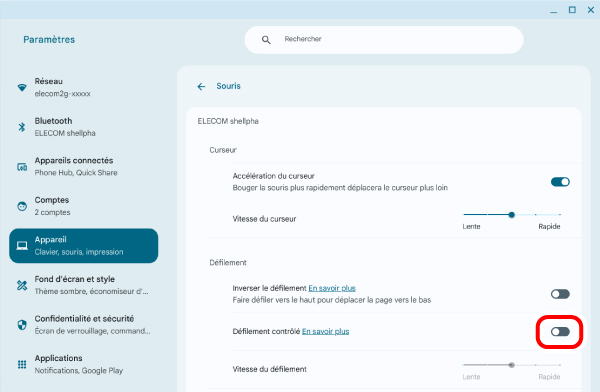600x392 pixels.
Task: Click the Confidentialité shield icon
Action: [22, 325]
